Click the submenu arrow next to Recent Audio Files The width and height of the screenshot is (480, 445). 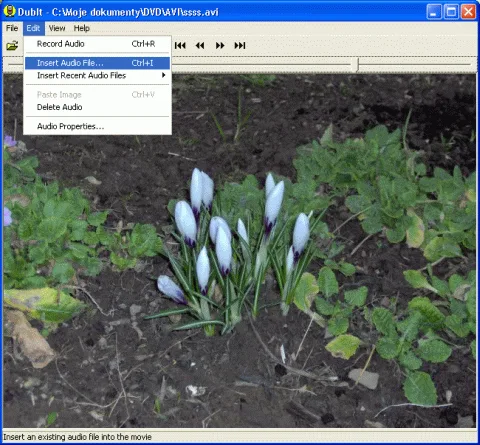[164, 75]
